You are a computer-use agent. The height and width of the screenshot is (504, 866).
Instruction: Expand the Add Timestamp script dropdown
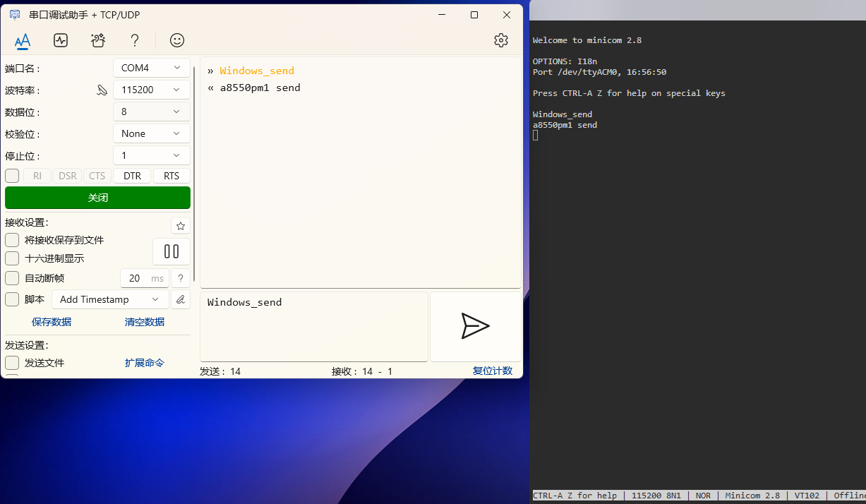coord(111,299)
